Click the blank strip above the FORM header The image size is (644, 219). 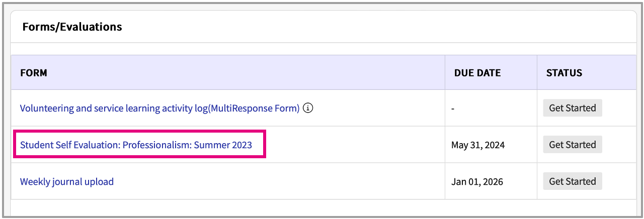322,49
